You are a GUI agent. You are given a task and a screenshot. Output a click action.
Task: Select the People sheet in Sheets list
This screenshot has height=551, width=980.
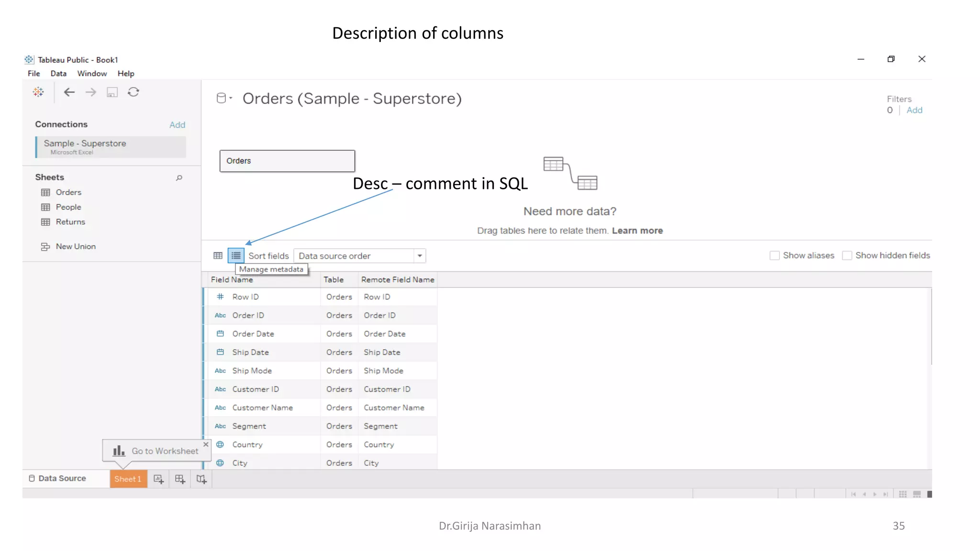pos(68,207)
